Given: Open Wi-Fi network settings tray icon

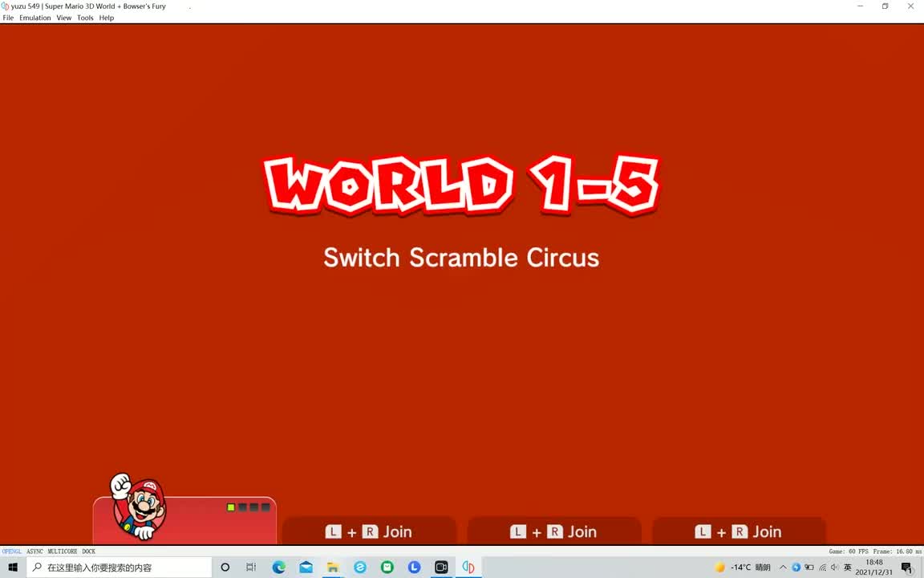Looking at the screenshot, I should pyautogui.click(x=822, y=567).
